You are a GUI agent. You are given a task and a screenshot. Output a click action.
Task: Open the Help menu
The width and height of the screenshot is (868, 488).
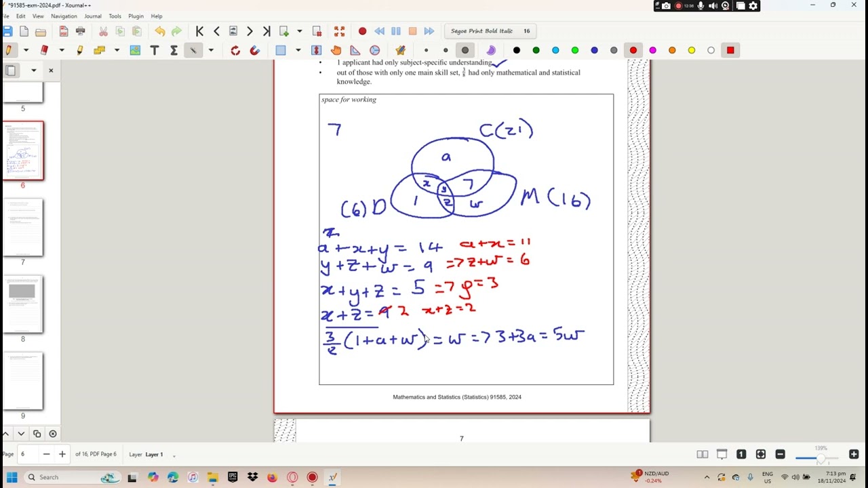[157, 16]
